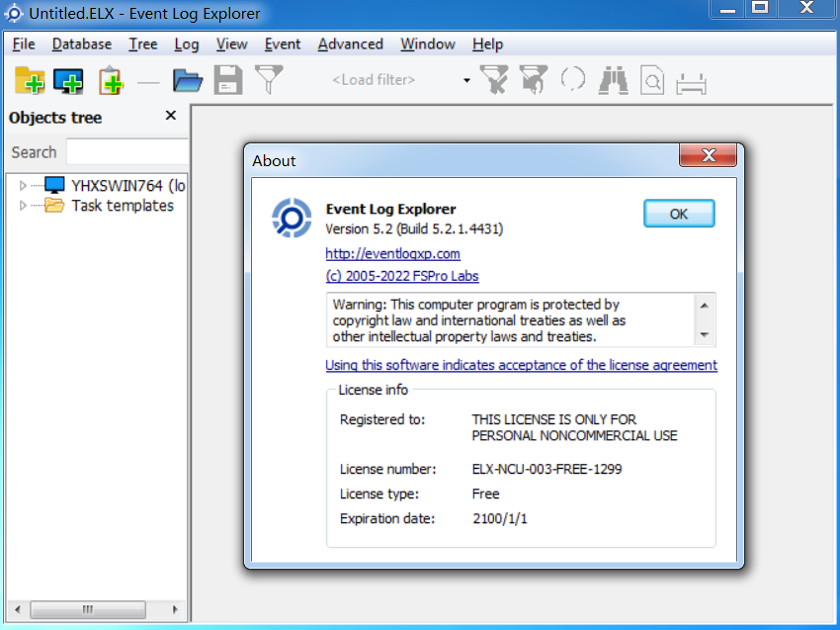Close the Objects tree panel
This screenshot has height=630, width=840.
(170, 116)
